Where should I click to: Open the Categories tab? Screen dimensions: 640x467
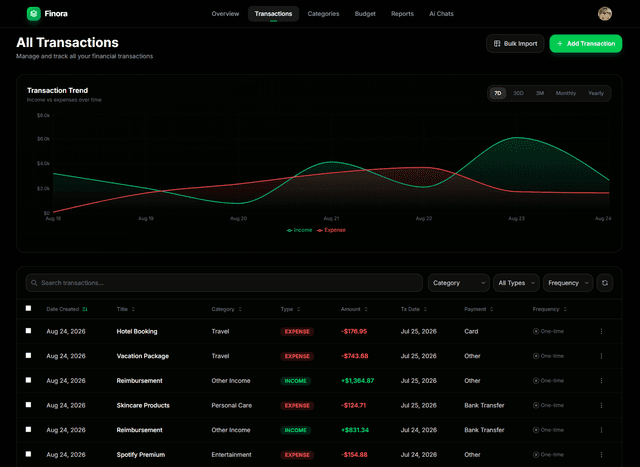[323, 14]
